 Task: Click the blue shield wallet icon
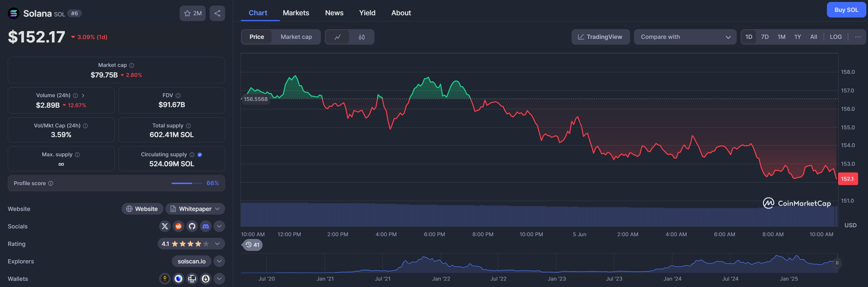(x=178, y=279)
